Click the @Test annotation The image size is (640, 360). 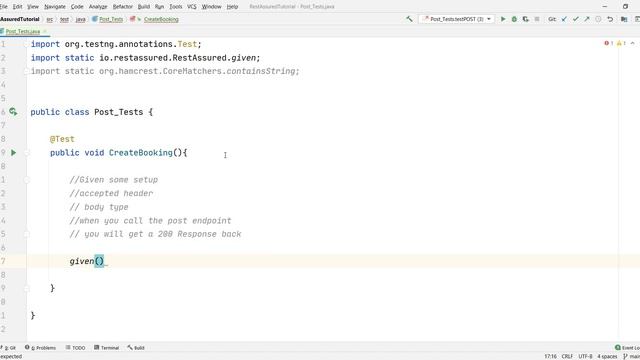(62, 139)
